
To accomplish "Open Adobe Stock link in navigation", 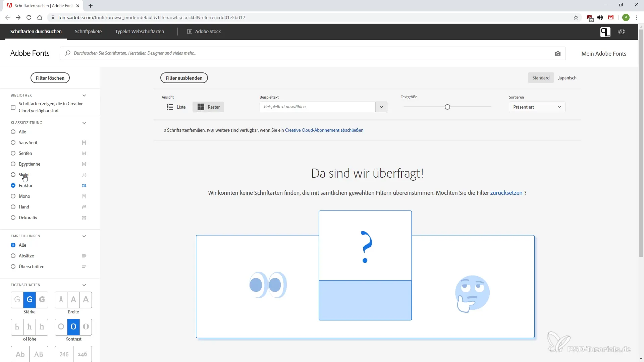I will click(204, 32).
